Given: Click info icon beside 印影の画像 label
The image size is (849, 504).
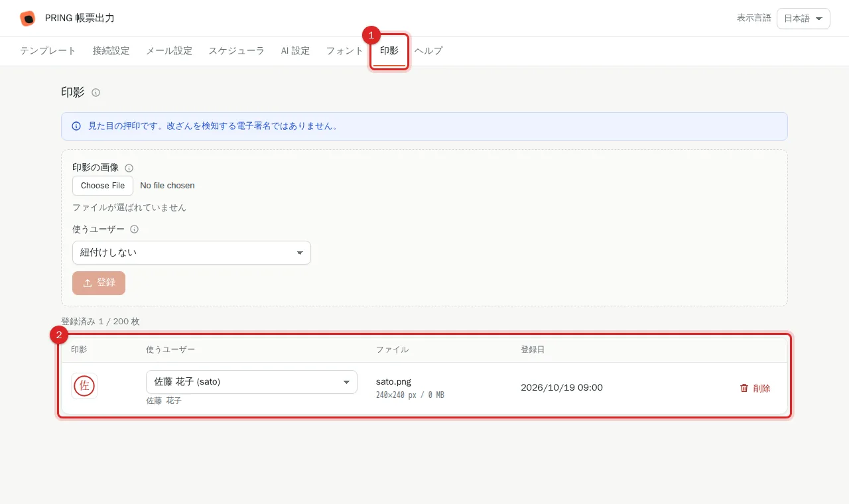Looking at the screenshot, I should (129, 168).
